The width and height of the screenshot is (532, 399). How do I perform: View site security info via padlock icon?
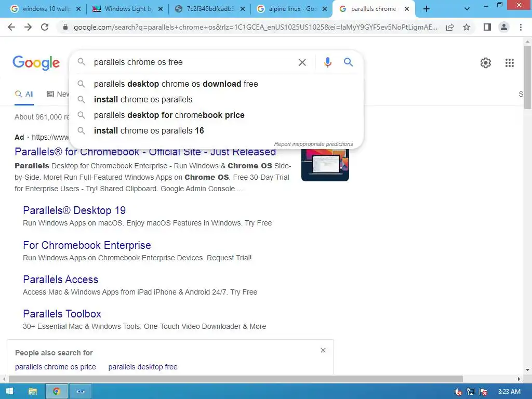pyautogui.click(x=65, y=27)
